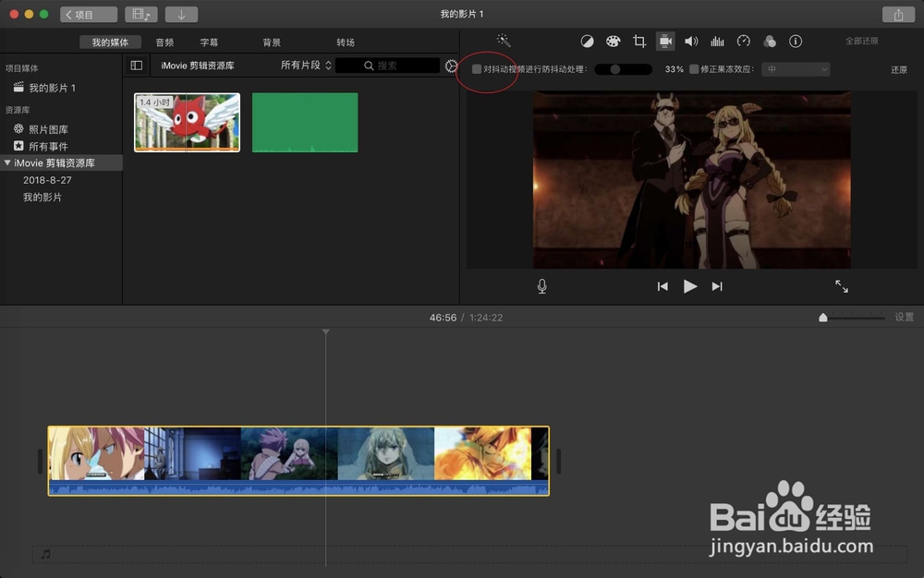Viewport: 924px width, 578px height.
Task: Click the share export icon
Action: [898, 15]
